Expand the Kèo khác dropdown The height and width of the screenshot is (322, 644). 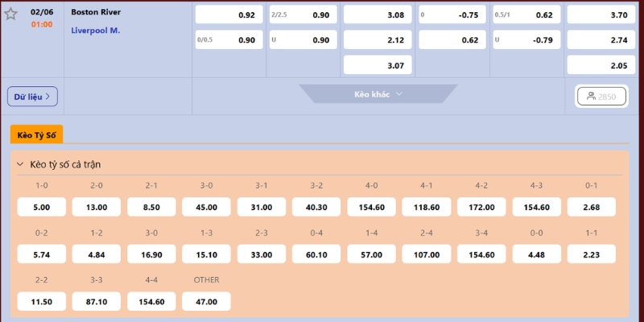point(378,94)
